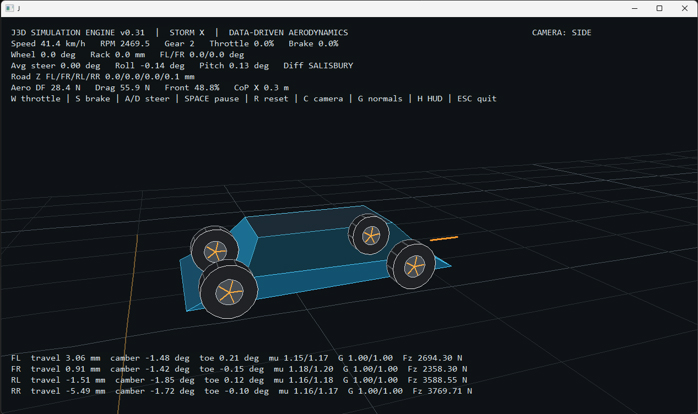Click the RR 'Fz 3769.71 N' value
Screen dimensions: 698x414
pos(442,391)
